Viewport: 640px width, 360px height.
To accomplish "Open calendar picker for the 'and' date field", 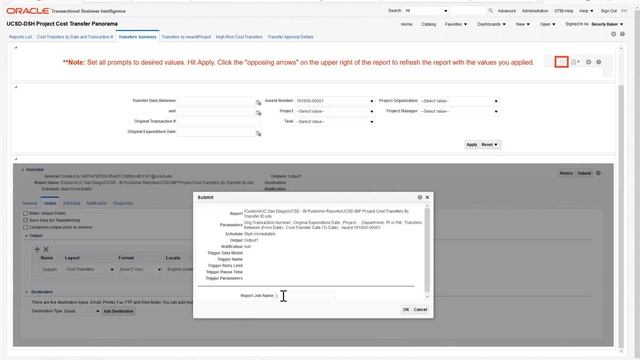I will (x=258, y=113).
